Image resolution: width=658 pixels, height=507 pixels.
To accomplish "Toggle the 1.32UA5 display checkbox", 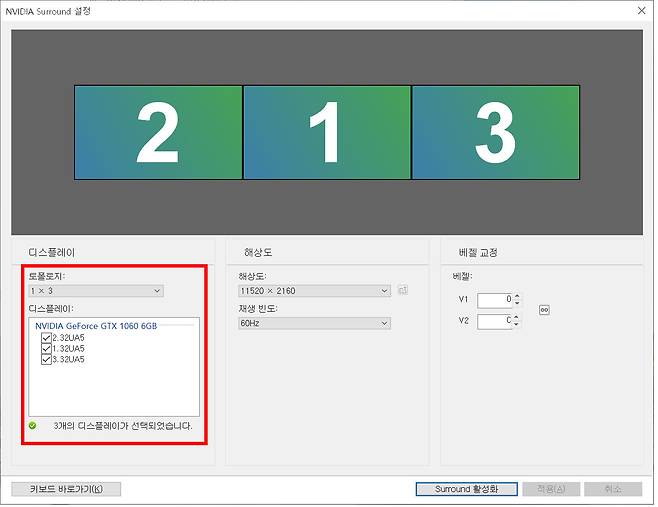I will tap(46, 348).
